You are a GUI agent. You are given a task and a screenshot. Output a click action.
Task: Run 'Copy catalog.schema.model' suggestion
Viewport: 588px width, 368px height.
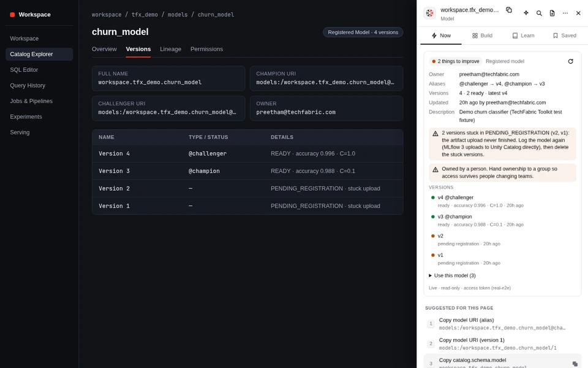(502, 362)
